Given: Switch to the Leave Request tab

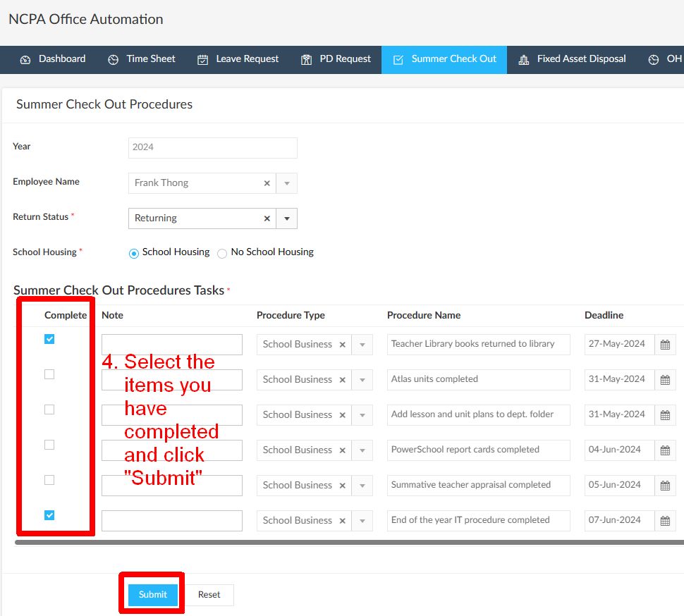Looking at the screenshot, I should [x=238, y=59].
